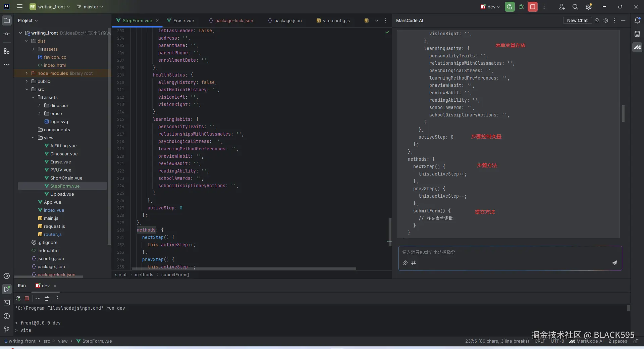Viewport: 644px width, 349px height.
Task: Collapse the src folder
Action: [x=27, y=89]
